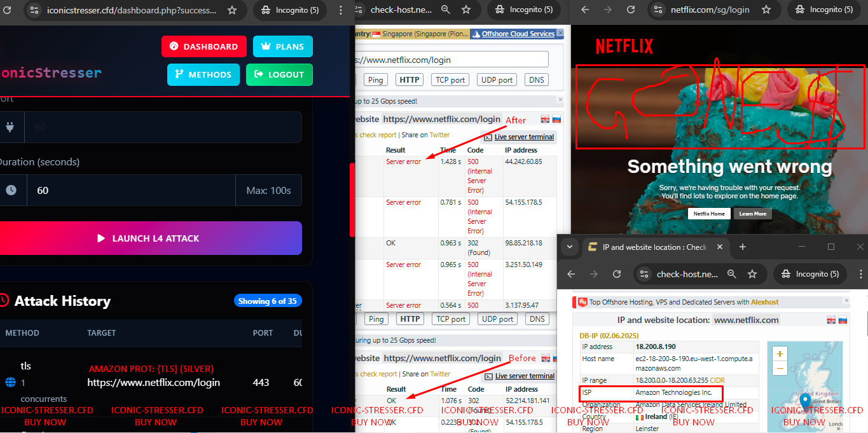Click the blue location marker on the map
868x433 pixels.
[x=805, y=402]
